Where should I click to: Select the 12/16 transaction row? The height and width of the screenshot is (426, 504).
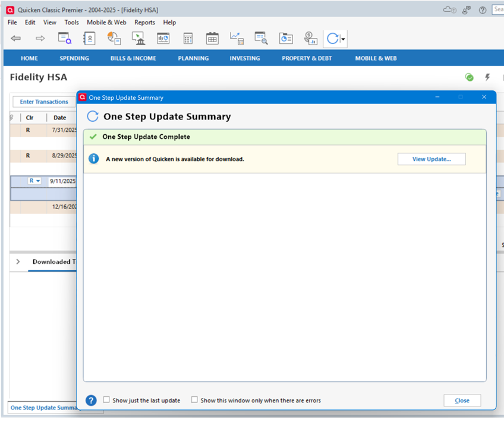[43, 207]
